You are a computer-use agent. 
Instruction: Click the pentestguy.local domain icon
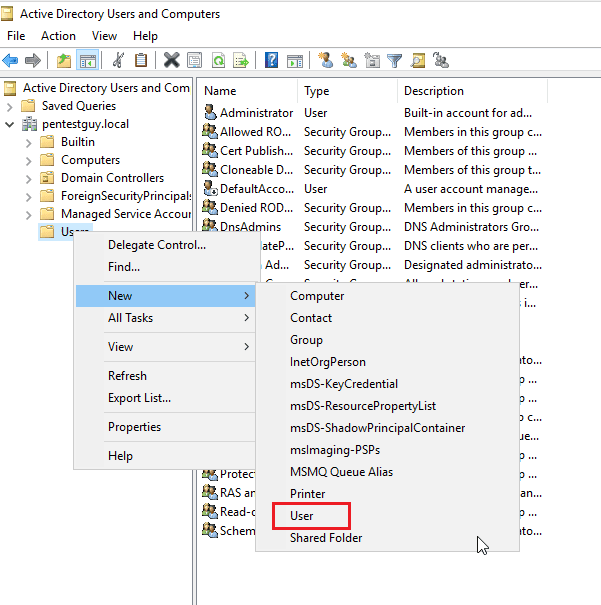[x=30, y=124]
